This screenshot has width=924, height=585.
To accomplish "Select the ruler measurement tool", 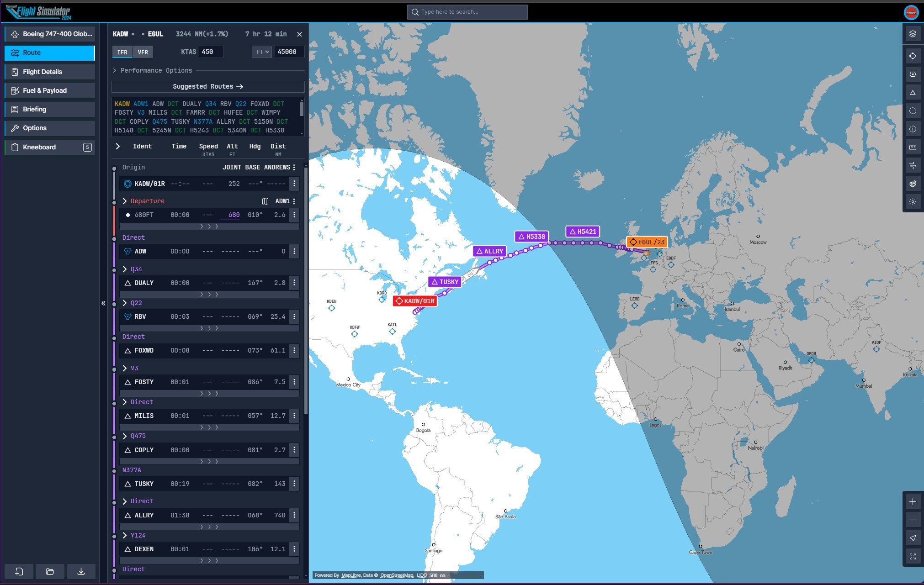I will 913,147.
